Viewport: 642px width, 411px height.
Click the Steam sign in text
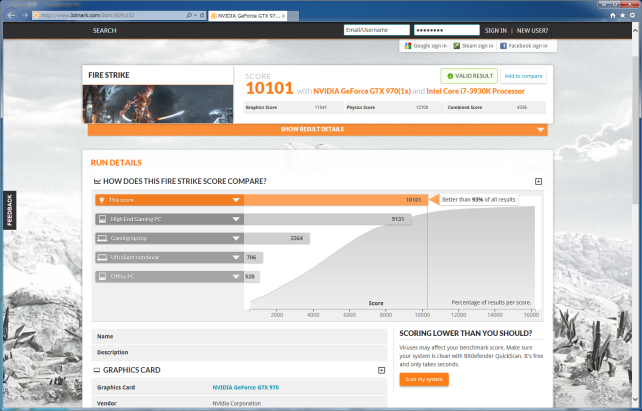477,46
